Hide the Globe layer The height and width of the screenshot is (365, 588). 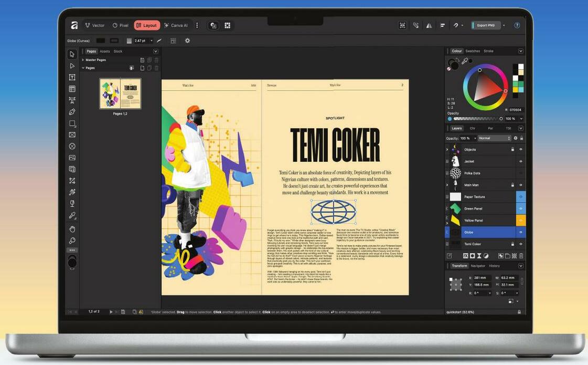pyautogui.click(x=521, y=232)
